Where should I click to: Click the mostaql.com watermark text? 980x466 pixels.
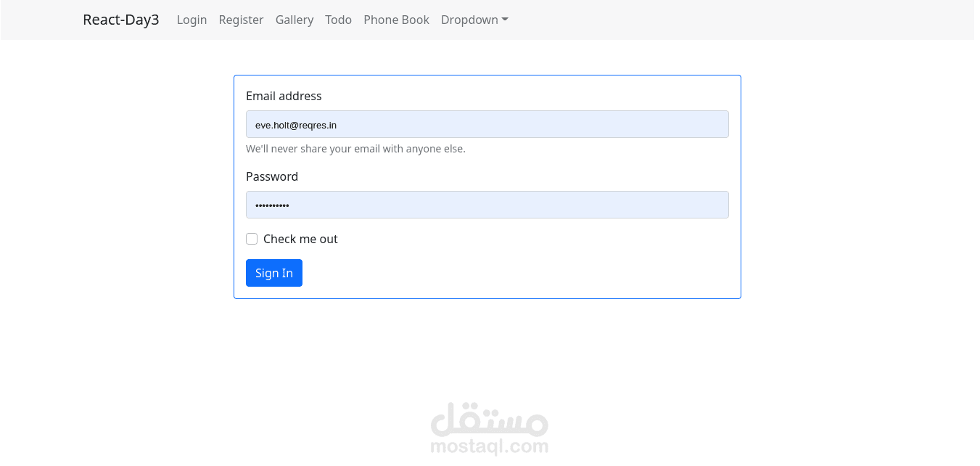tap(490, 446)
